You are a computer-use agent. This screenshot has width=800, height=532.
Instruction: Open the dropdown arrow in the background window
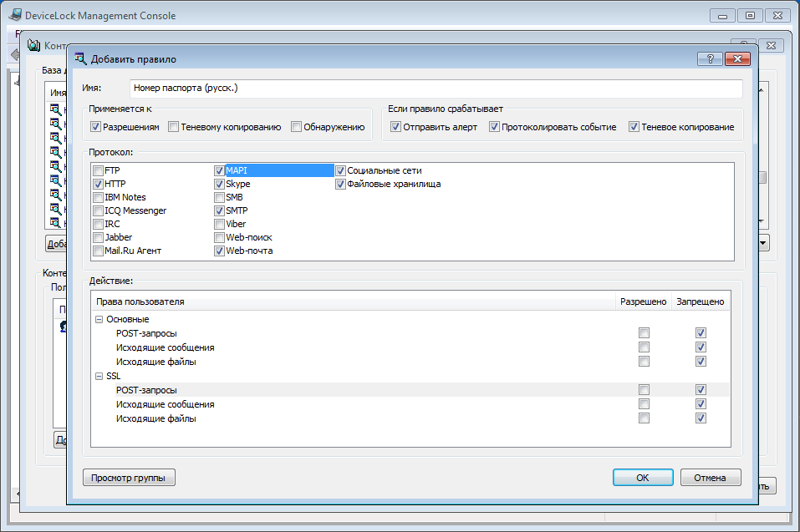click(764, 242)
